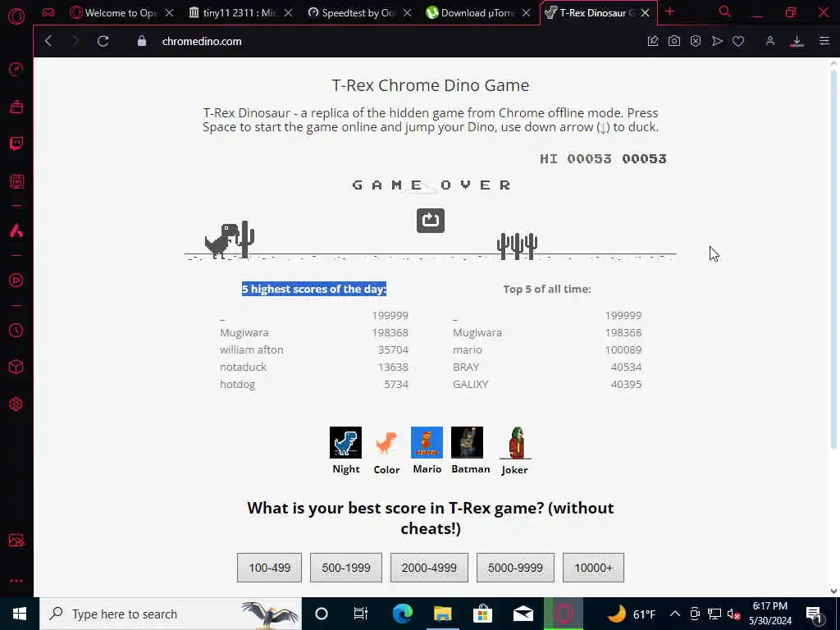The image size is (840, 630).
Task: Open the ad blocker shield icon
Action: point(696,41)
